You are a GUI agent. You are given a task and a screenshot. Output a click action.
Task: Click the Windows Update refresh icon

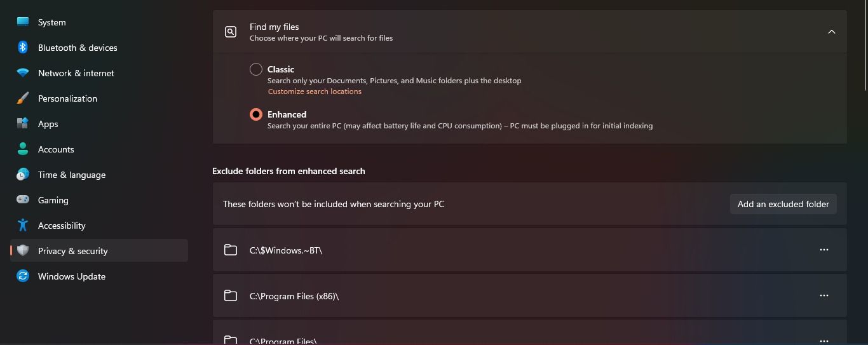click(x=23, y=276)
